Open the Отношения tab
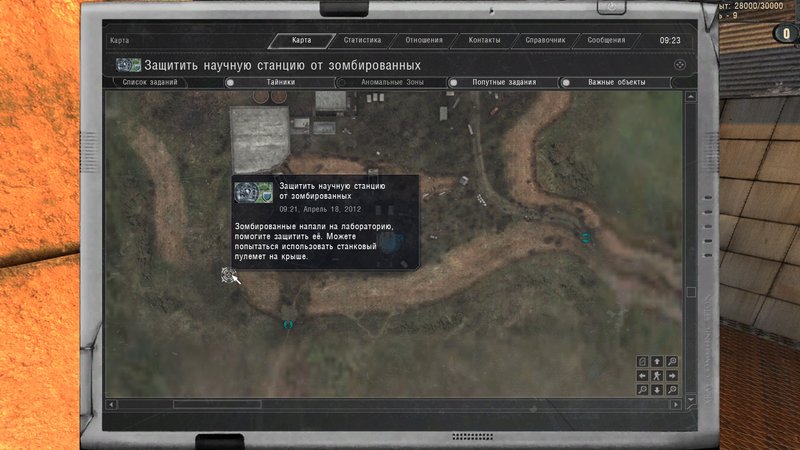The height and width of the screenshot is (450, 800). (424, 41)
